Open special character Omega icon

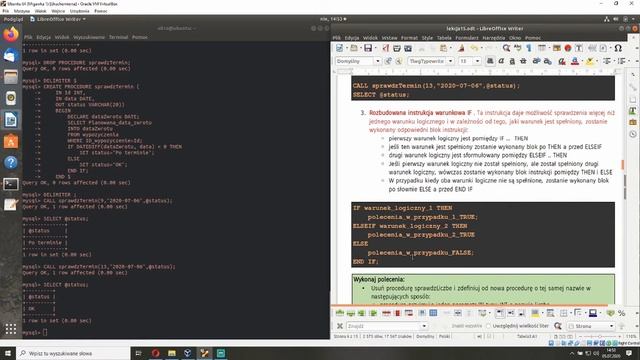[618, 48]
